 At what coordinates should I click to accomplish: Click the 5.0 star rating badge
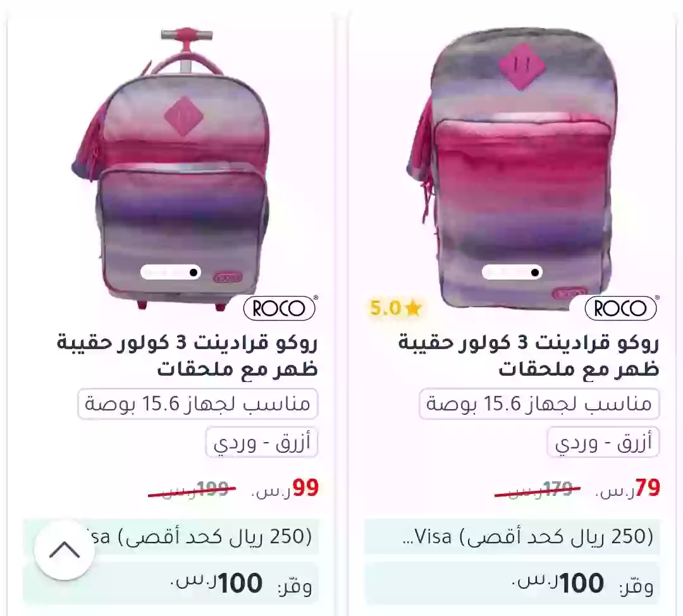[x=395, y=308]
